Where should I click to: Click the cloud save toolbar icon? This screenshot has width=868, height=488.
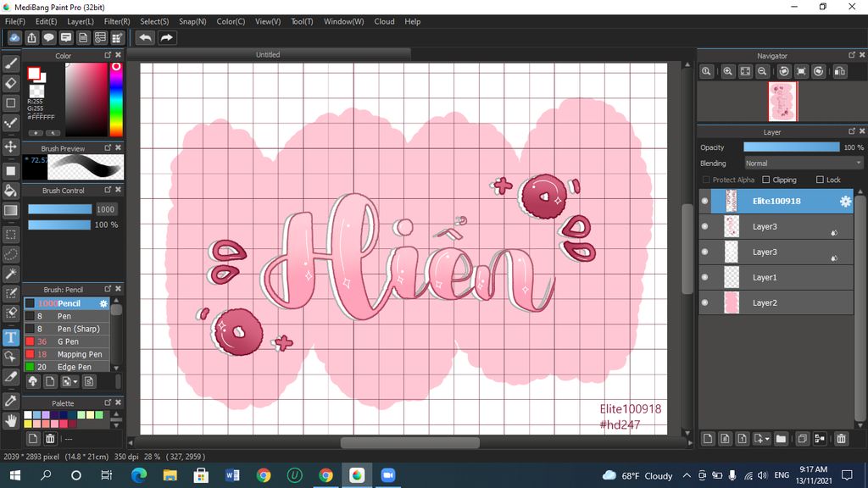(x=14, y=37)
